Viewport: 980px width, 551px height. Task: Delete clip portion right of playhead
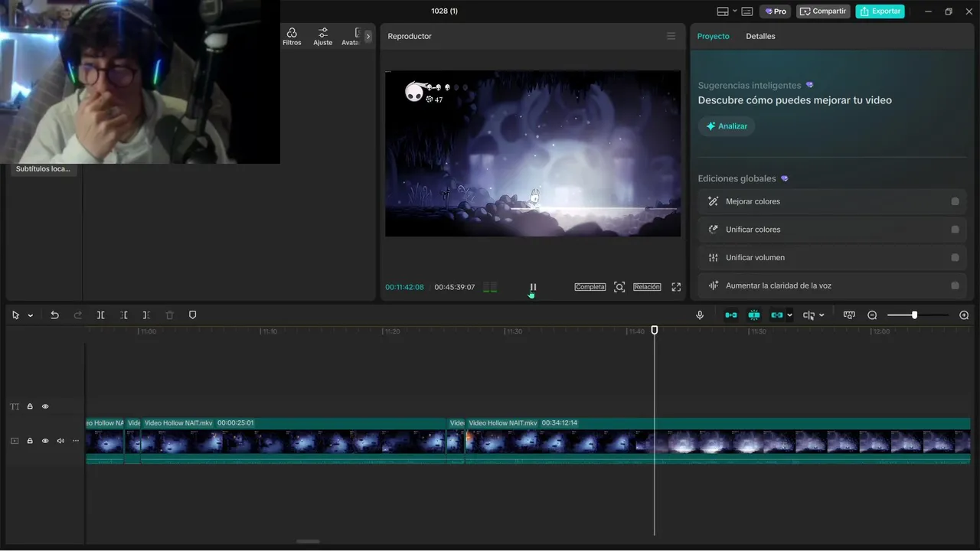146,315
